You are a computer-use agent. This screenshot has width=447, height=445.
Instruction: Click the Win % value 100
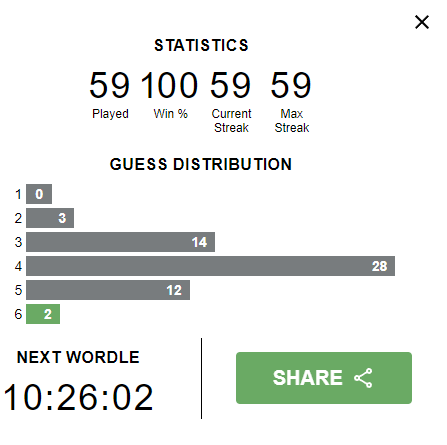point(170,85)
